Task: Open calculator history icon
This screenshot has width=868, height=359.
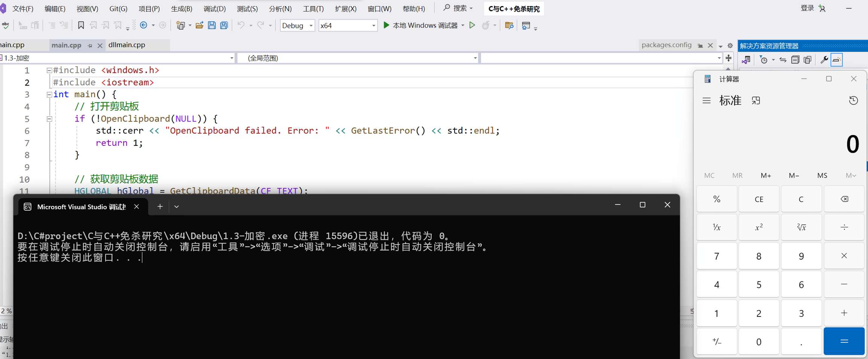Action: tap(853, 101)
